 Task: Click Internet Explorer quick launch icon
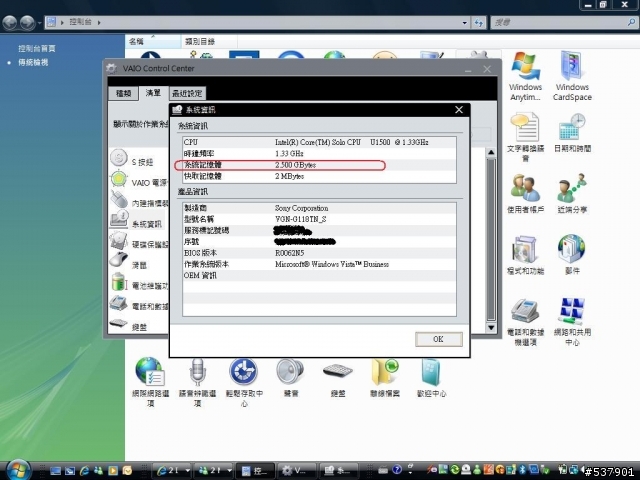[84, 471]
